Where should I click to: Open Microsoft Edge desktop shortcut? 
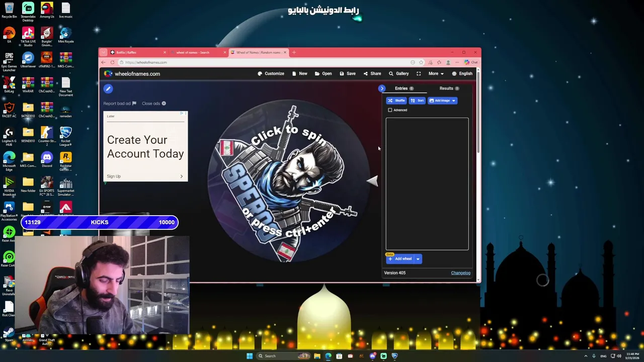tap(9, 162)
